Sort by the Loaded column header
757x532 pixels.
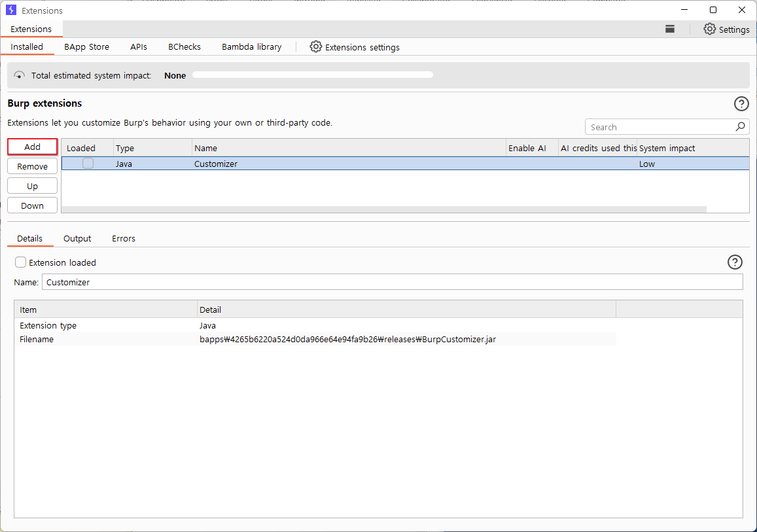88,148
